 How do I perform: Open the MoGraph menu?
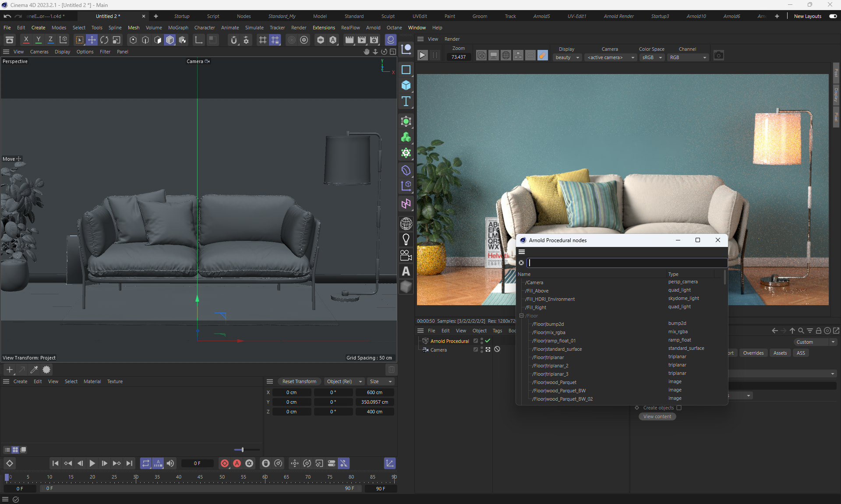[178, 28]
